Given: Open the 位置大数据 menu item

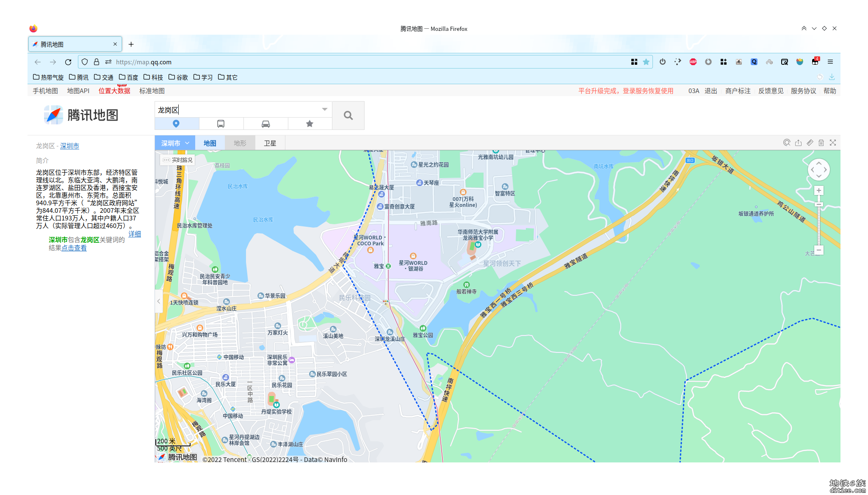Looking at the screenshot, I should click(114, 91).
